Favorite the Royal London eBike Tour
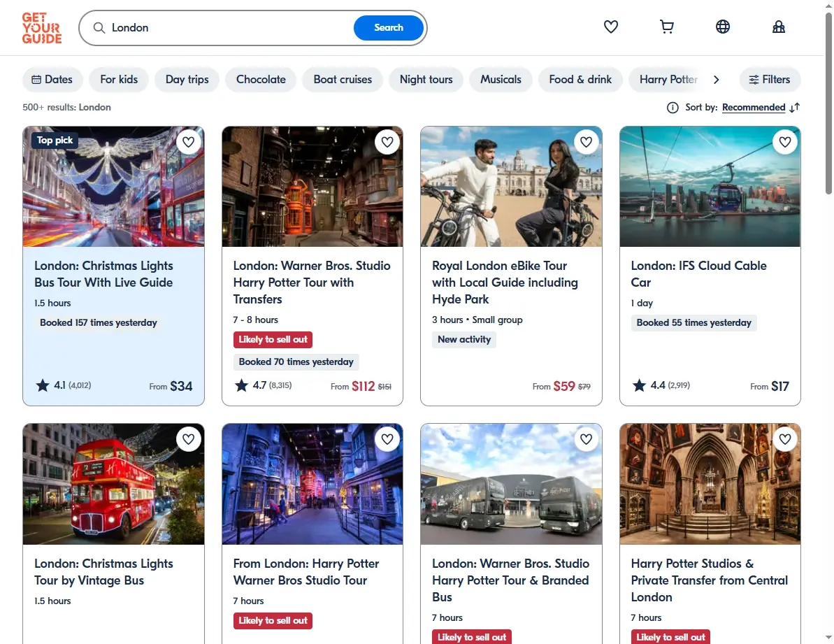Image resolution: width=834 pixels, height=644 pixels. (586, 142)
